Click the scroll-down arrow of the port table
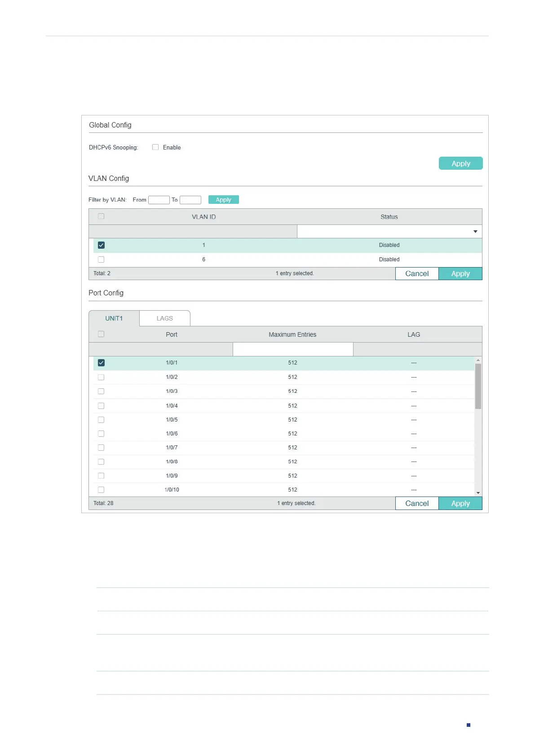Image resolution: width=535 pixels, height=756 pixels. [x=478, y=493]
